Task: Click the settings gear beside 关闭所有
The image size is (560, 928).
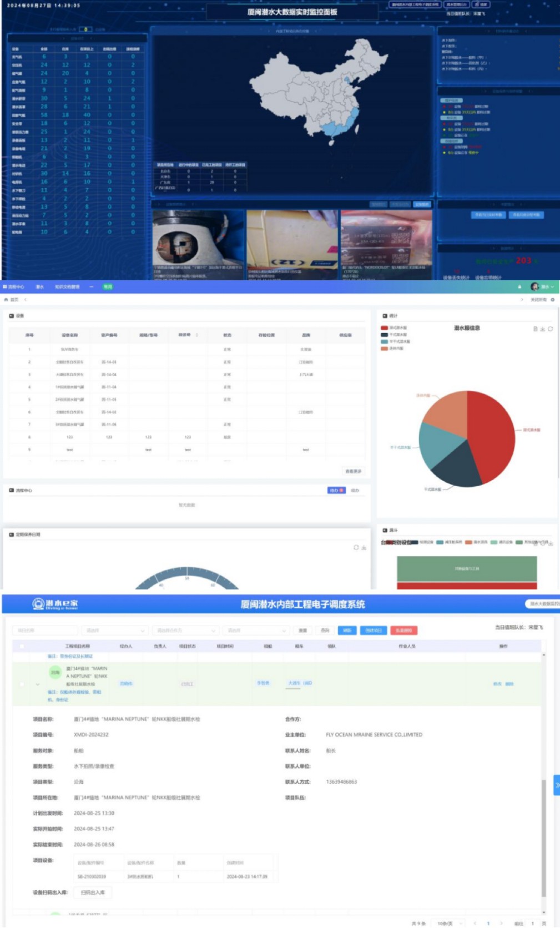Action: click(552, 300)
